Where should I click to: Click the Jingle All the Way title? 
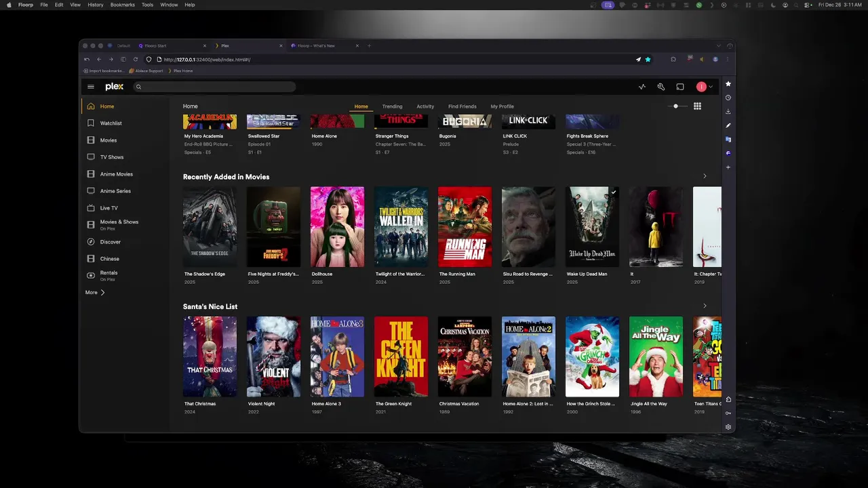click(648, 404)
